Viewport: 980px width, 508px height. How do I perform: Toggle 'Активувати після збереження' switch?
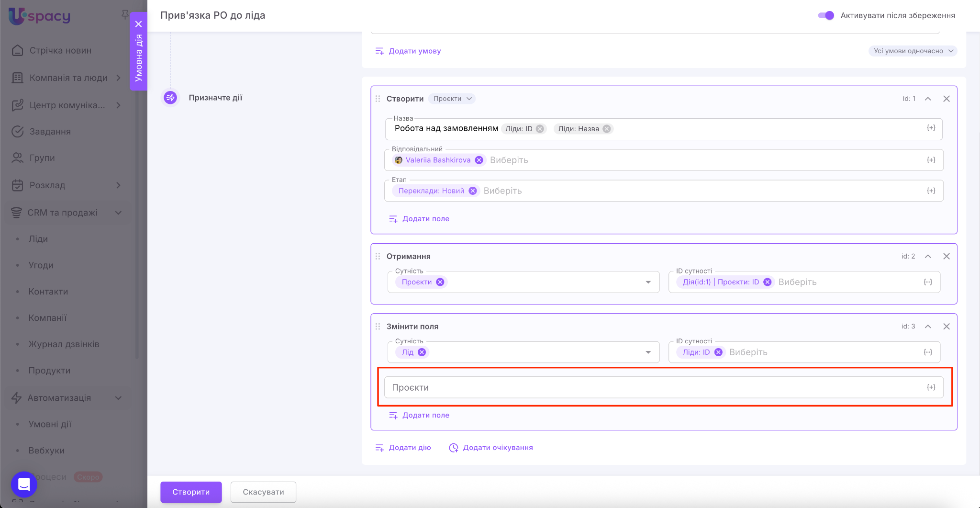(x=826, y=15)
